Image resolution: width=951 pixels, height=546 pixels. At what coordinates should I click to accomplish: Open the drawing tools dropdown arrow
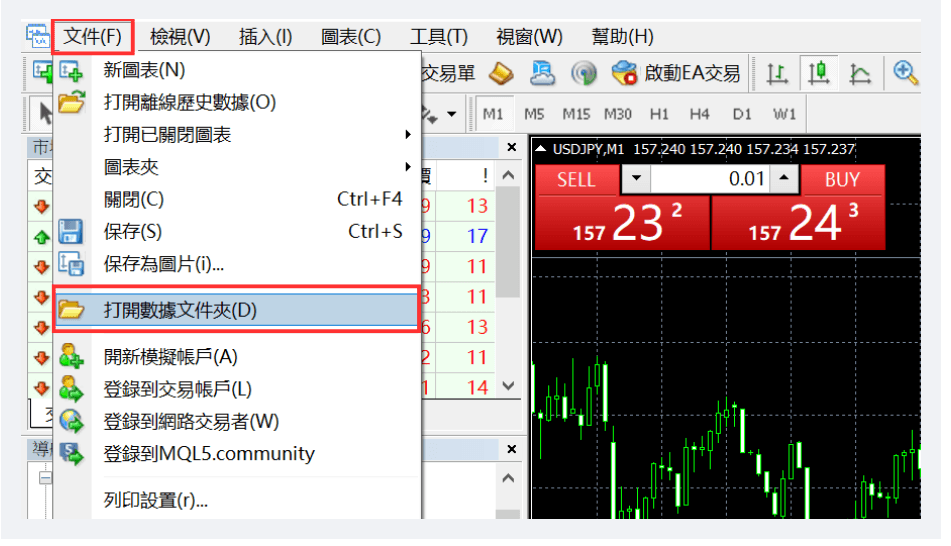(x=452, y=114)
